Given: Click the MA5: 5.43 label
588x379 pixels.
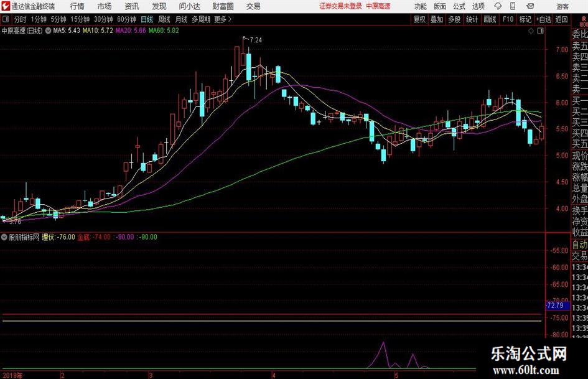Looking at the screenshot, I should 67,30.
